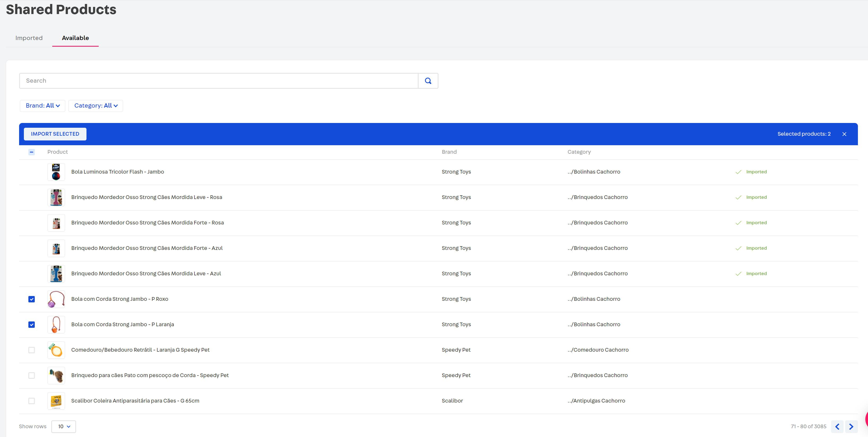This screenshot has height=437, width=868.
Task: Select the Scalibor Coleira Antiparasitária checkbox
Action: click(32, 401)
